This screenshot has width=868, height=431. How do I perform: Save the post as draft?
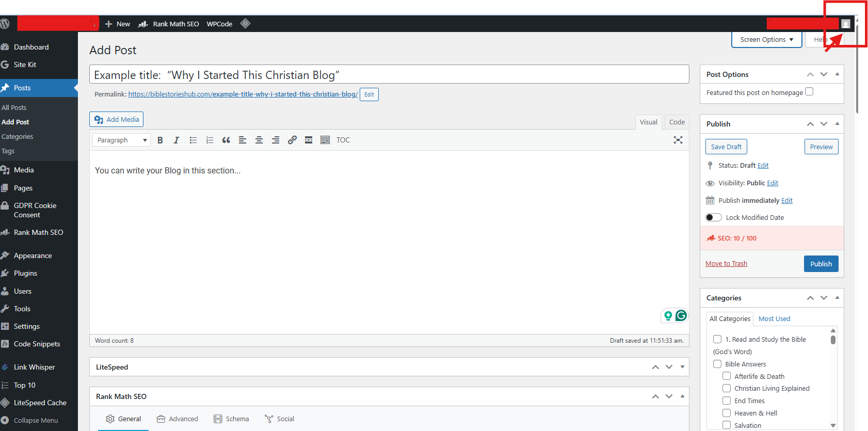pyautogui.click(x=726, y=147)
